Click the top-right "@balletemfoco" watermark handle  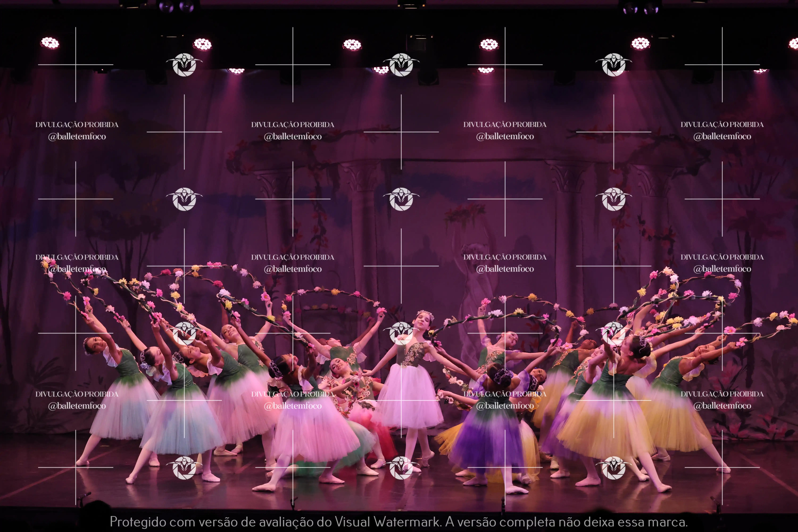point(722,136)
